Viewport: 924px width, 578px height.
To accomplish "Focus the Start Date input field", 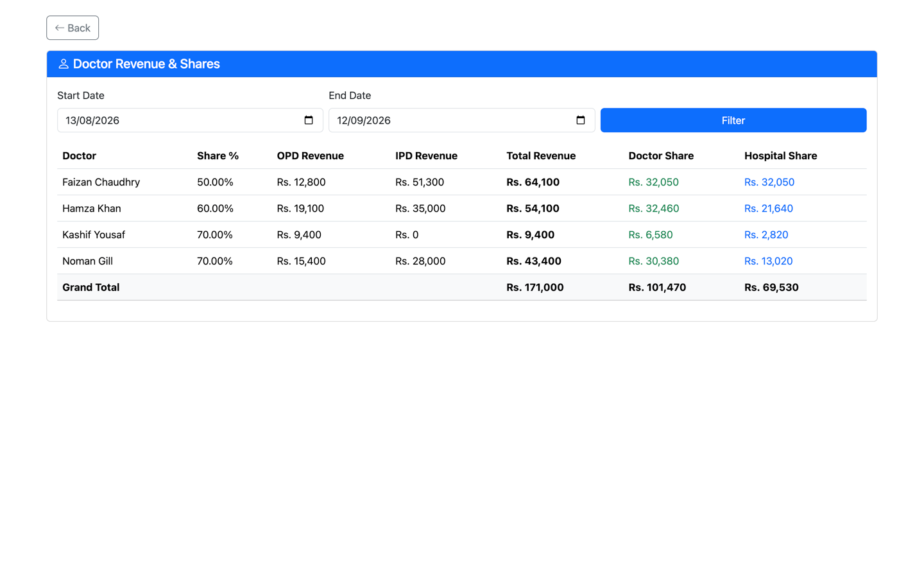I will [x=190, y=120].
